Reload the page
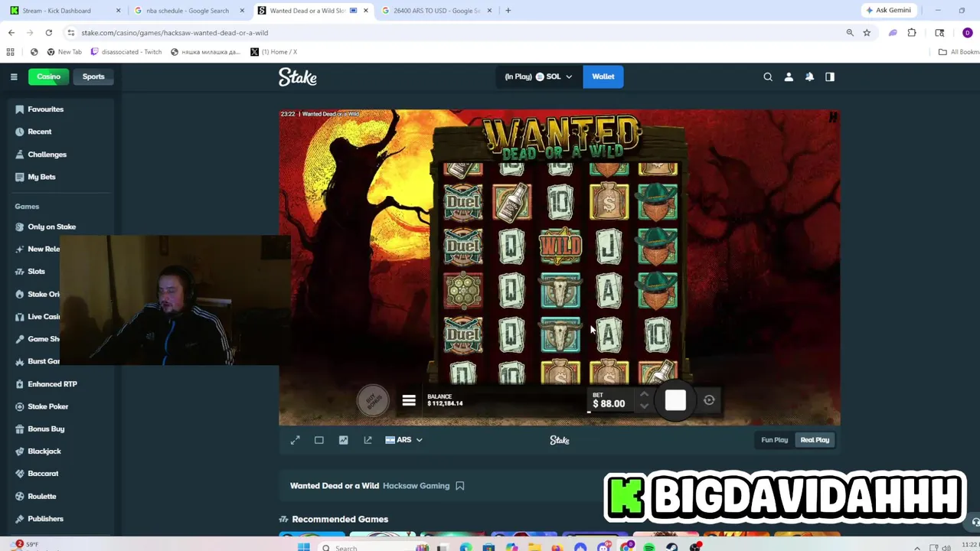 click(48, 33)
